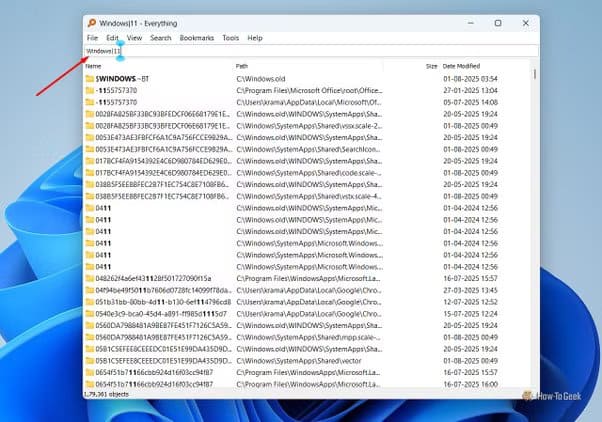Viewport: 602px width, 422px height.
Task: Click the date '27-03-2025 13:45'
Action: tap(470, 290)
